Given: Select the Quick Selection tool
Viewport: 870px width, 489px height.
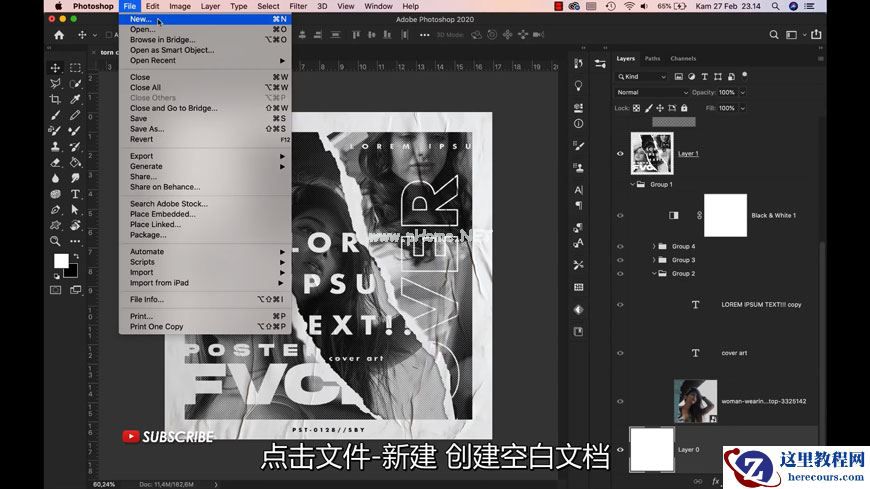Looking at the screenshot, I should [75, 84].
